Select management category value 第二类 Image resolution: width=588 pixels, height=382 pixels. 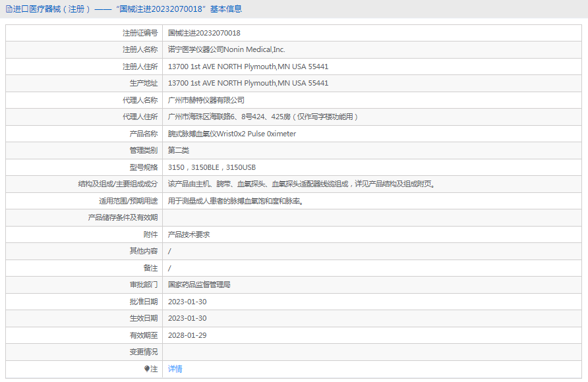(179, 150)
